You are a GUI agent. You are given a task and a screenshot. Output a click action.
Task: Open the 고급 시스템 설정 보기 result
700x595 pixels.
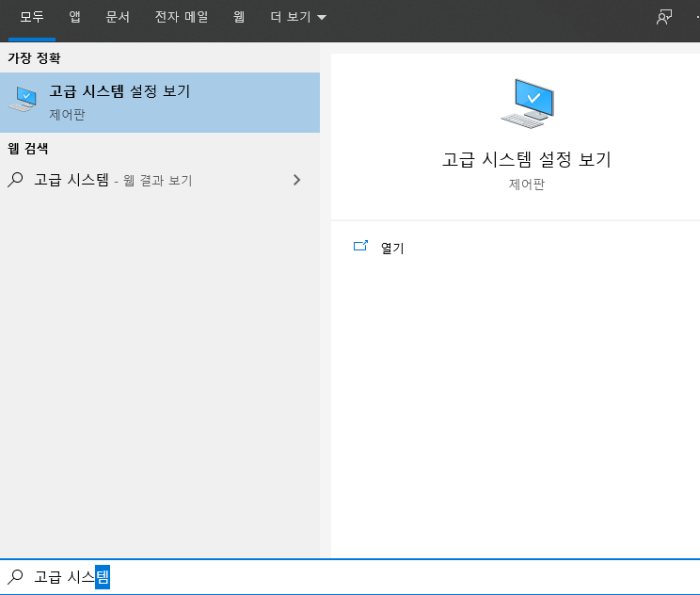160,103
